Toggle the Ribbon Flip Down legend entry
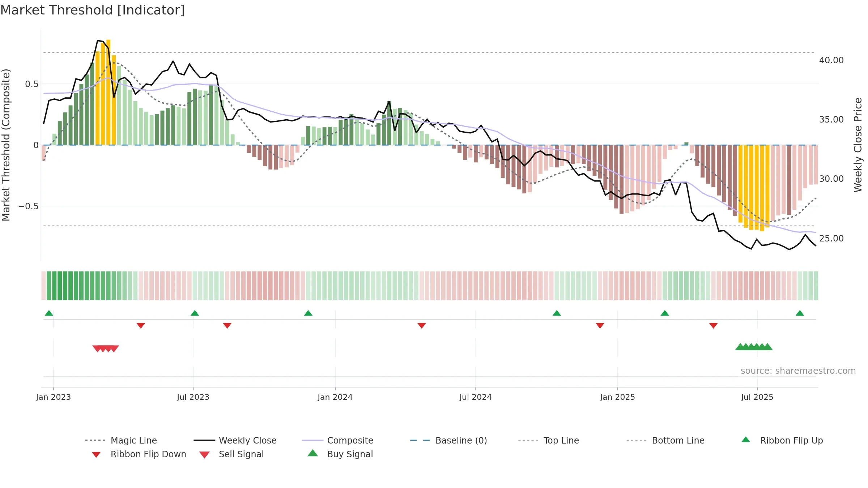The height and width of the screenshot is (488, 868). pyautogui.click(x=139, y=454)
